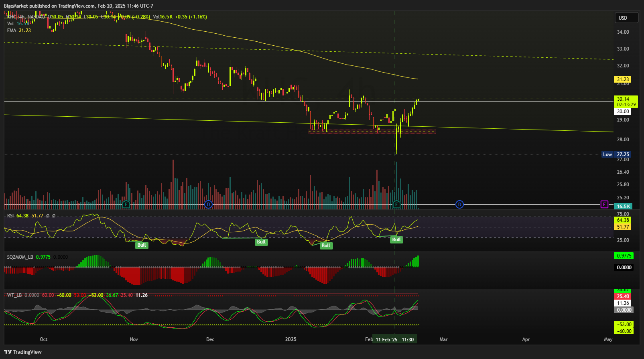The width and height of the screenshot is (644, 359).
Task: Click the EMA 31.23 legend label
Action: (x=19, y=30)
